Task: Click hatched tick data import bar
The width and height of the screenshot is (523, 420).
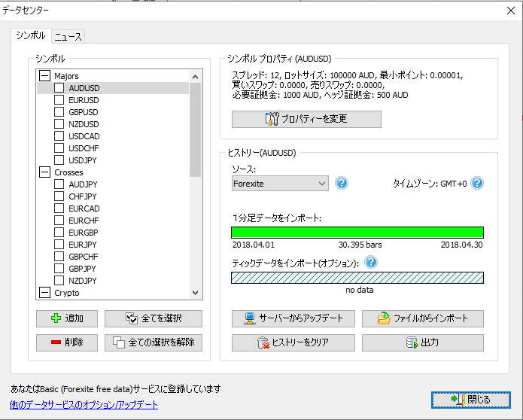Action: coord(357,278)
